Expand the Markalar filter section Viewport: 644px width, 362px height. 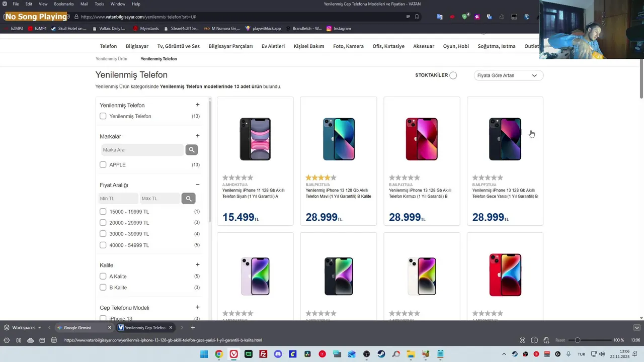point(198,136)
